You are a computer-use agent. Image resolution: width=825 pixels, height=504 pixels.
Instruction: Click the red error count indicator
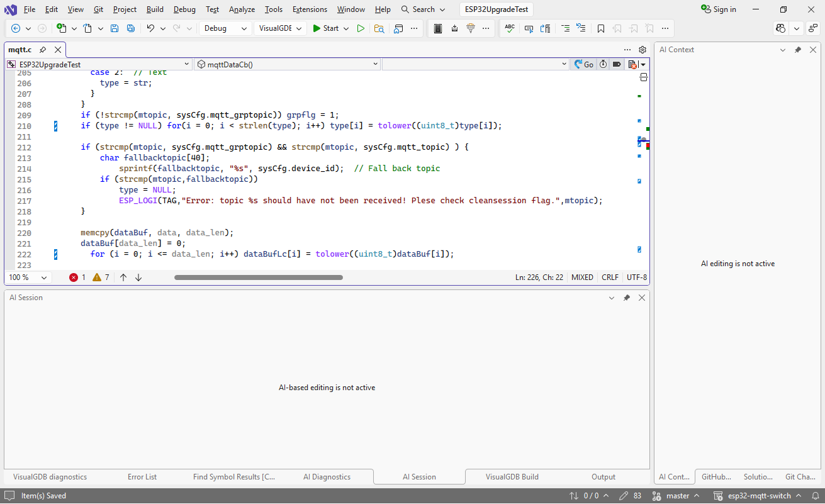coord(77,277)
